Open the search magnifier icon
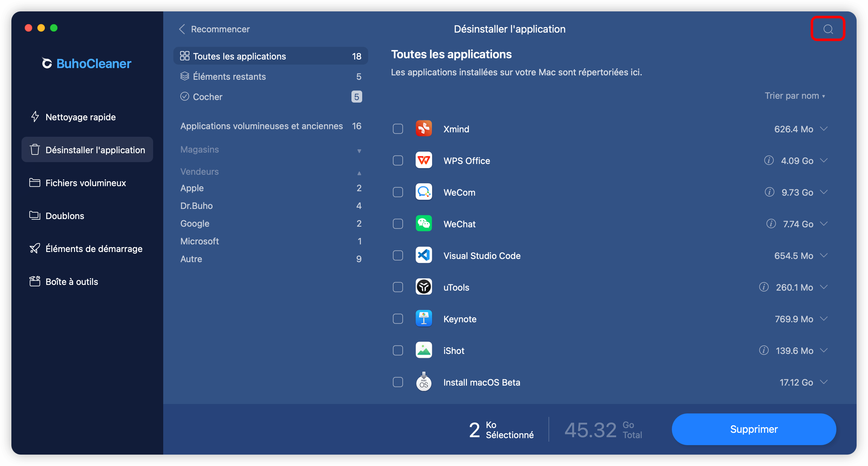Screen dimensions: 868x466 click(828, 29)
